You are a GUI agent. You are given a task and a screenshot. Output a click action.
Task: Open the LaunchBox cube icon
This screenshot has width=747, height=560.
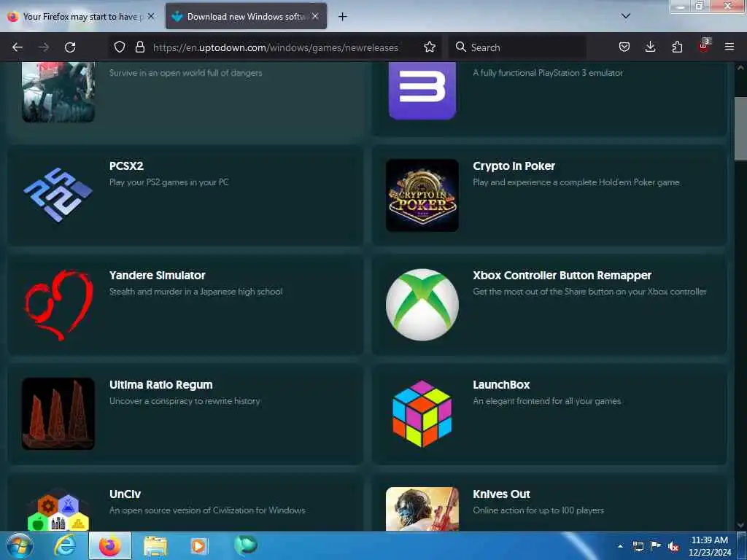pyautogui.click(x=422, y=414)
